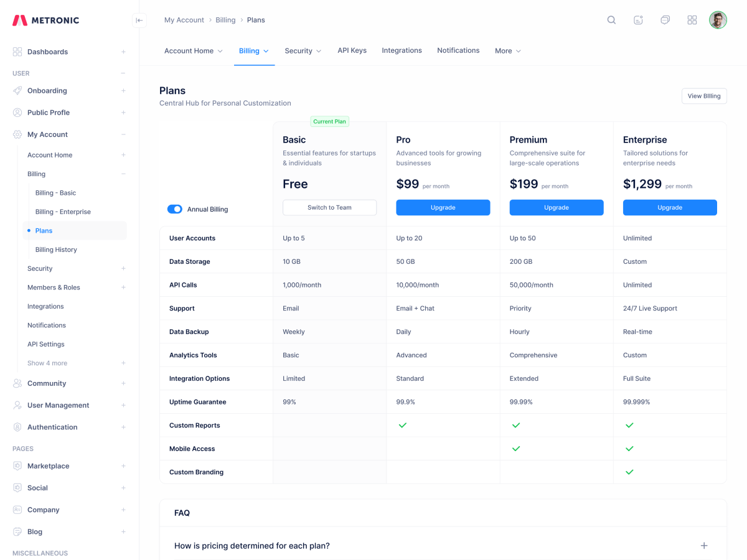Open the chat messages icon
The image size is (747, 560).
click(665, 20)
